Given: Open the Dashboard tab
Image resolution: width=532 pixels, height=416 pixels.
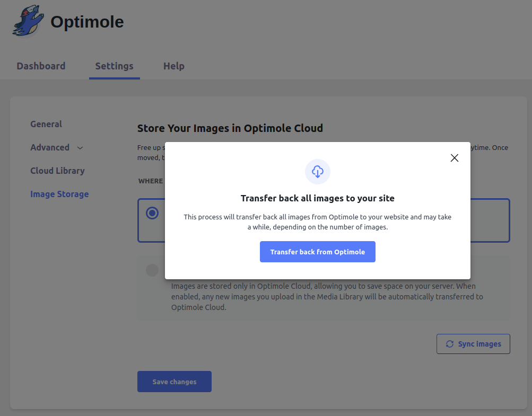Looking at the screenshot, I should pyautogui.click(x=41, y=66).
